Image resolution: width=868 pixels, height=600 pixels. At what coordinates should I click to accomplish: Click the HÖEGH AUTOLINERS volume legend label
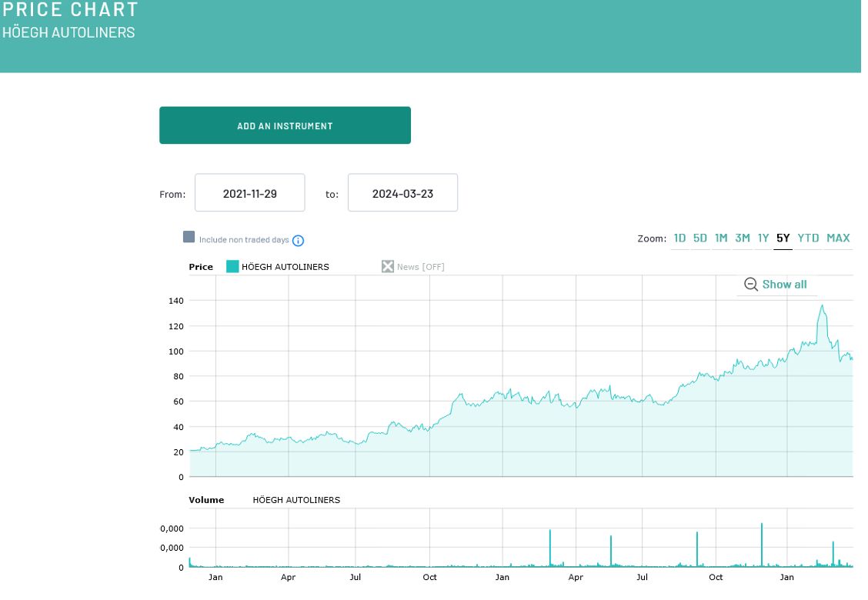[296, 500]
